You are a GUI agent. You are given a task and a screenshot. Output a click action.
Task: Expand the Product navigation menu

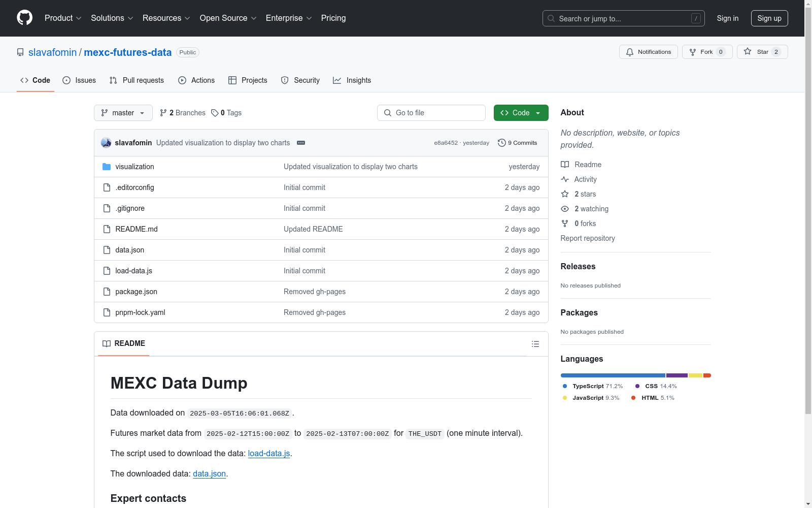click(63, 18)
